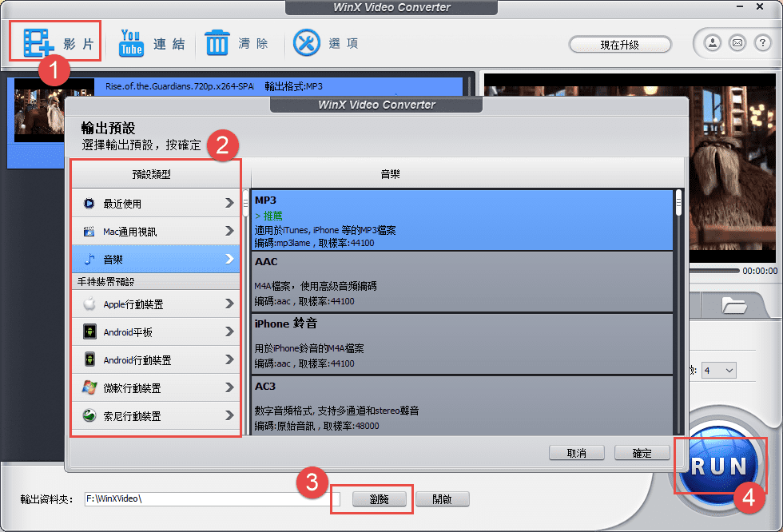783x532 pixels.
Task: Select the 索尼行動裝置 category label
Action: click(x=133, y=415)
